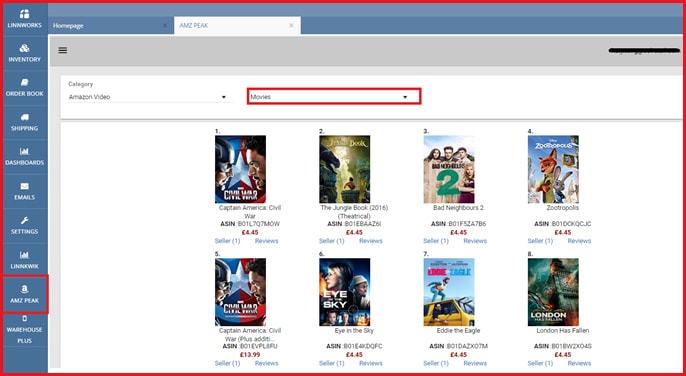Close the AMZ PEAK tab
This screenshot has width=686, height=376.
pos(291,26)
